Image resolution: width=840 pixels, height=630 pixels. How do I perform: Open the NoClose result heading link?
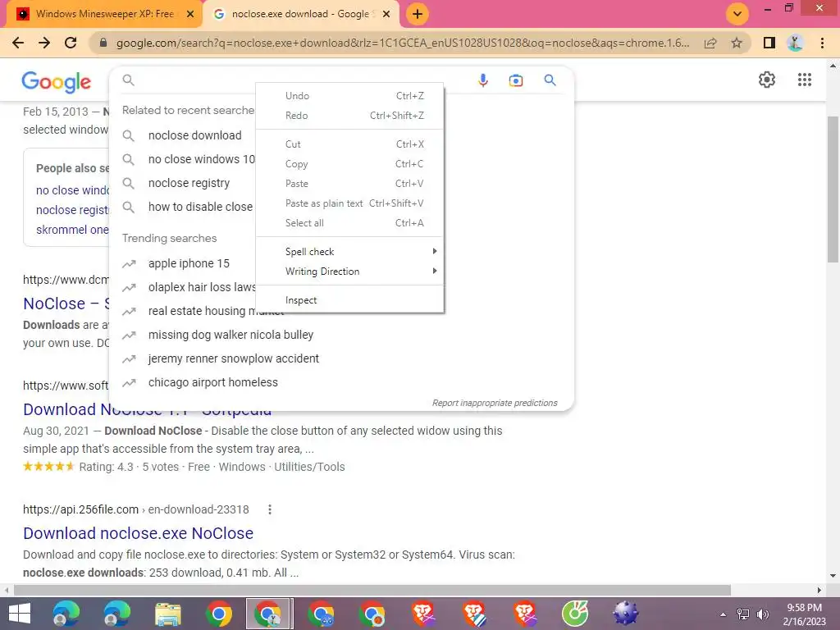[66, 304]
